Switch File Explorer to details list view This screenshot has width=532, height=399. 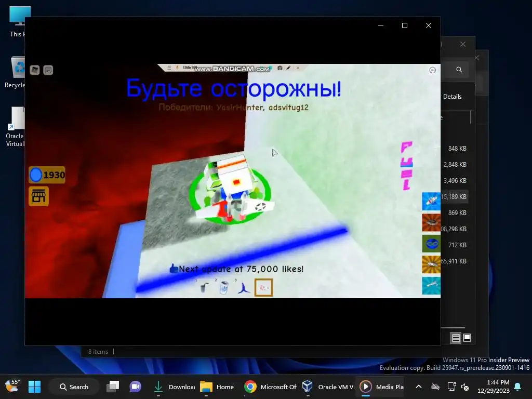[456, 338]
